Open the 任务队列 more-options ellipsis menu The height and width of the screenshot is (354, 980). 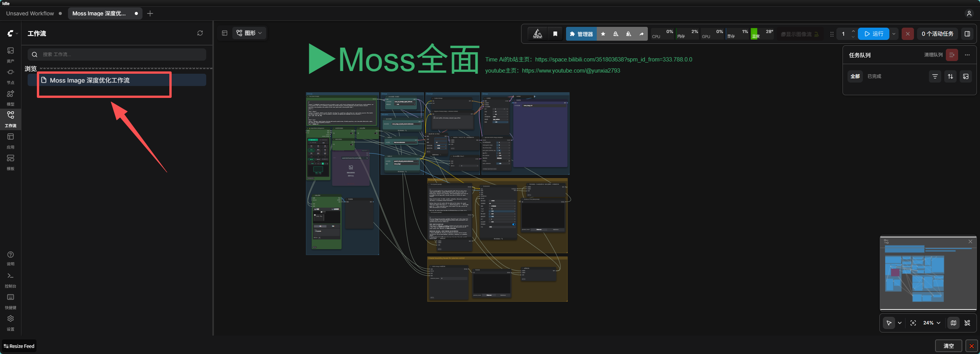[x=967, y=55]
